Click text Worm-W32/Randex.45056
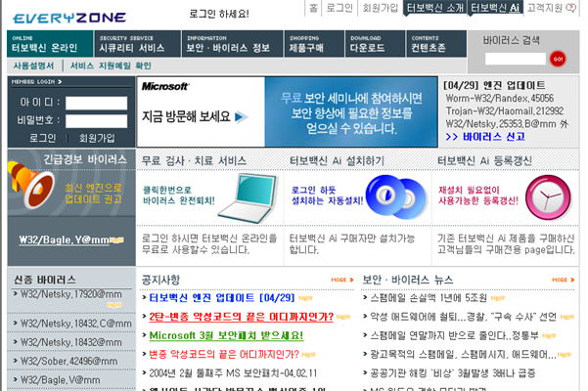588x391 pixels. pyautogui.click(x=500, y=99)
